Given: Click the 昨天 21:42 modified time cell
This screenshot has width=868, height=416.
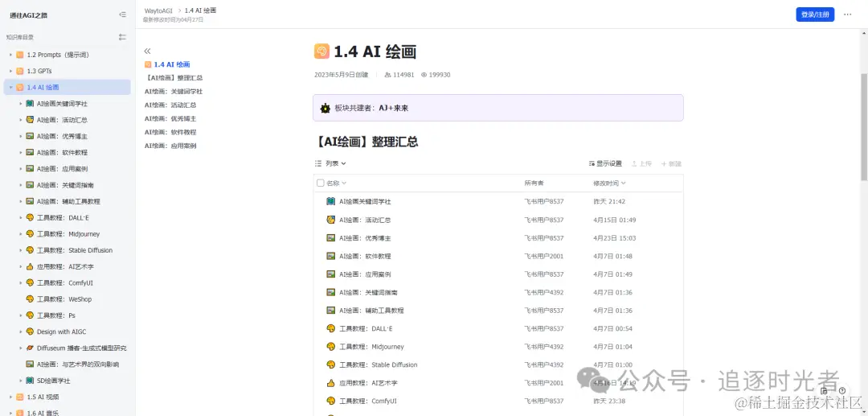Looking at the screenshot, I should pyautogui.click(x=609, y=202).
